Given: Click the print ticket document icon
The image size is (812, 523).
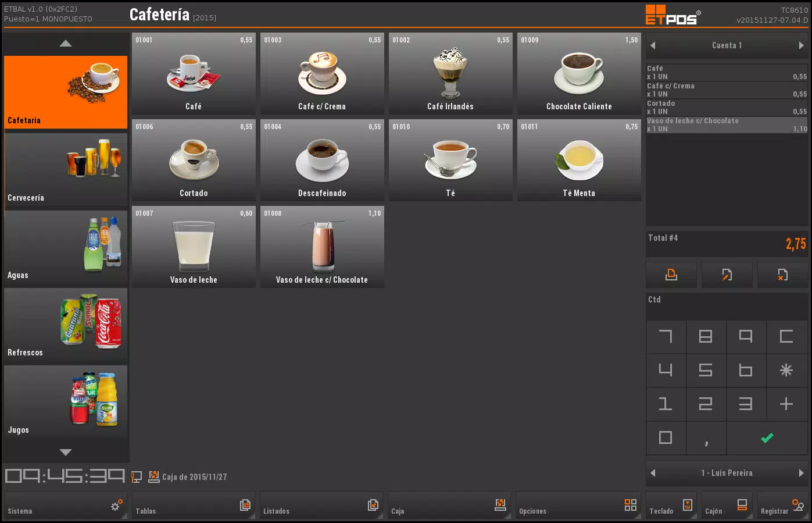Looking at the screenshot, I should point(671,275).
